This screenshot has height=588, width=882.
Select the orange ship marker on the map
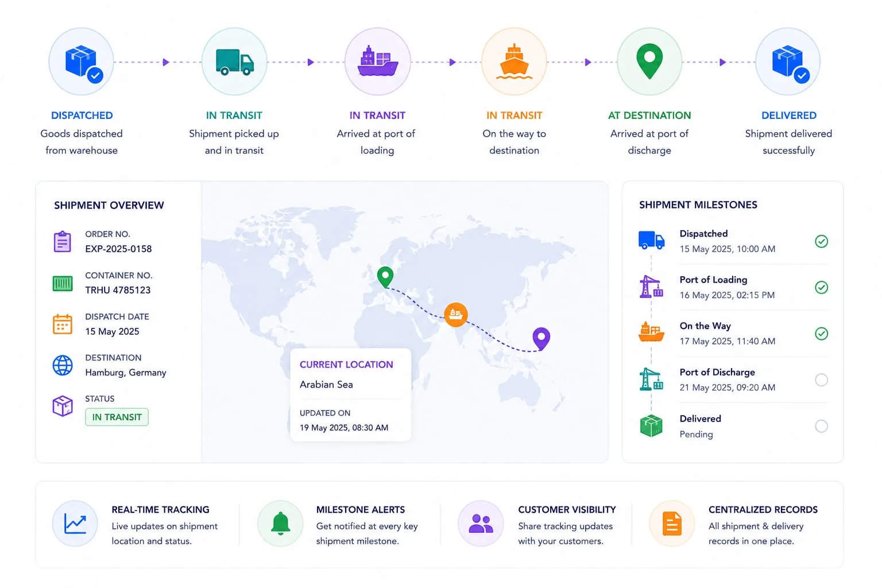[456, 315]
